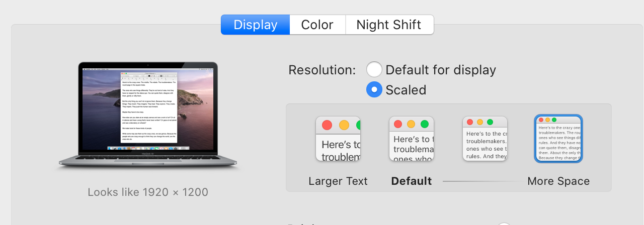Click the MacBook Air display preview image
Image resolution: width=644 pixels, height=225 pixels.
pyautogui.click(x=148, y=117)
